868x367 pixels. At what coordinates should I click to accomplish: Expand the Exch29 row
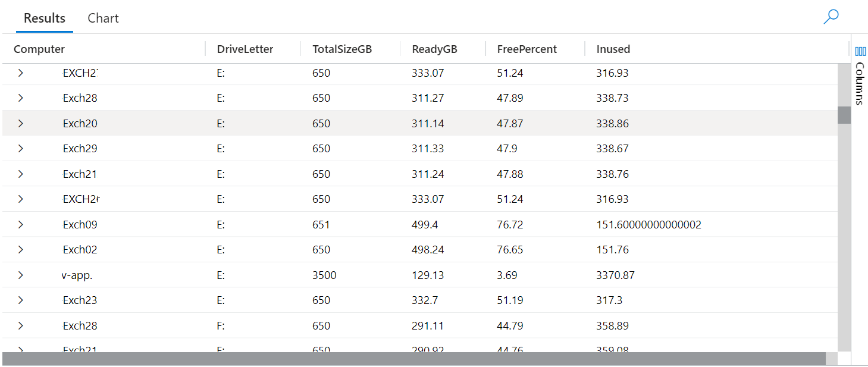point(20,149)
